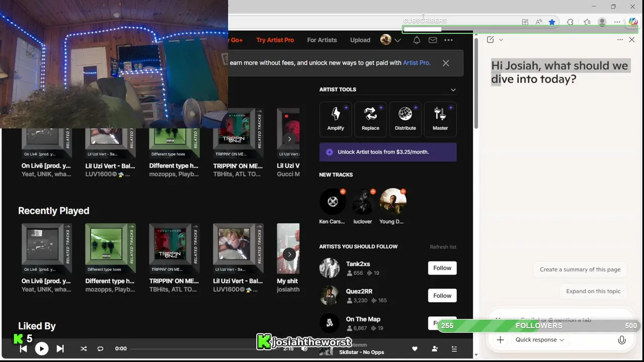The image size is (644, 362).
Task: Follow Quez2RR
Action: pos(442,296)
